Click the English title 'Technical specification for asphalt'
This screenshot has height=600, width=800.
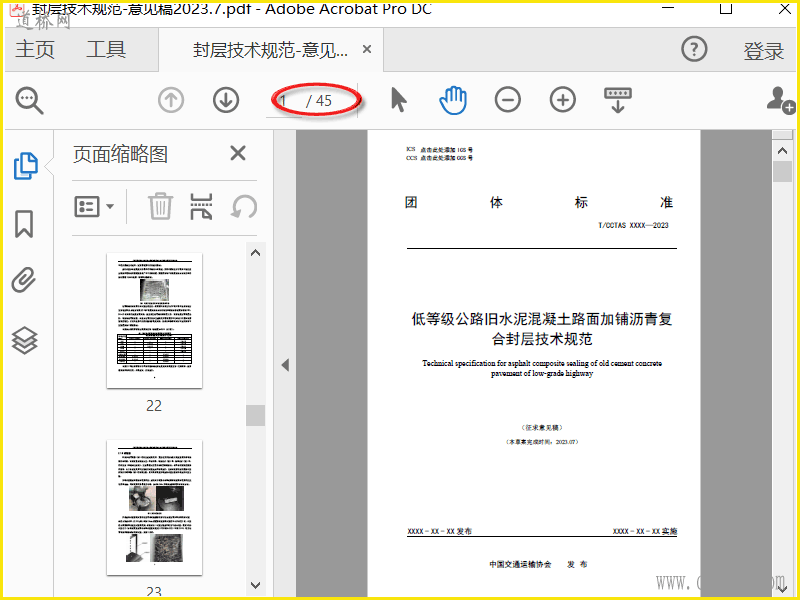point(542,368)
